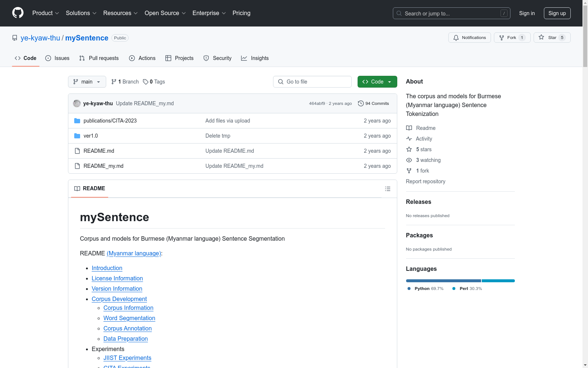Click the star count 5 badge
Image resolution: width=588 pixels, height=368 pixels.
coord(562,38)
